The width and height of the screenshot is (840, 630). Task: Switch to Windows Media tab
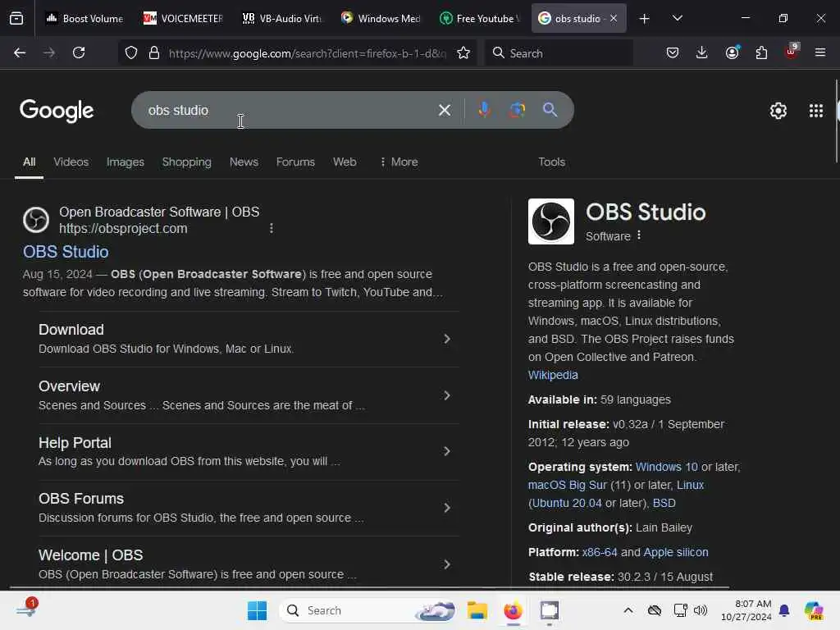point(381,18)
